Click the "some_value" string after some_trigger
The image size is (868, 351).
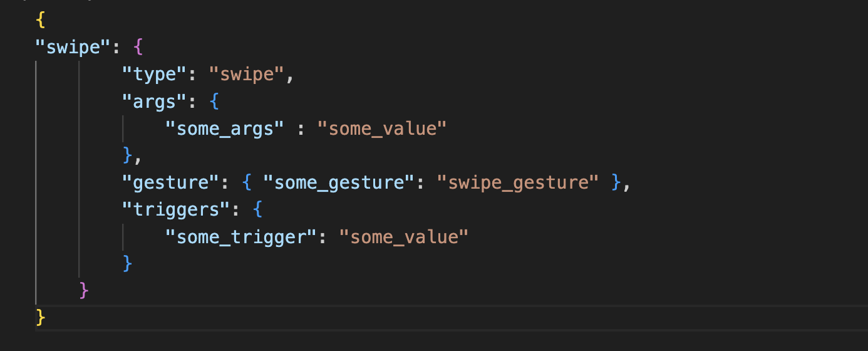tap(404, 237)
